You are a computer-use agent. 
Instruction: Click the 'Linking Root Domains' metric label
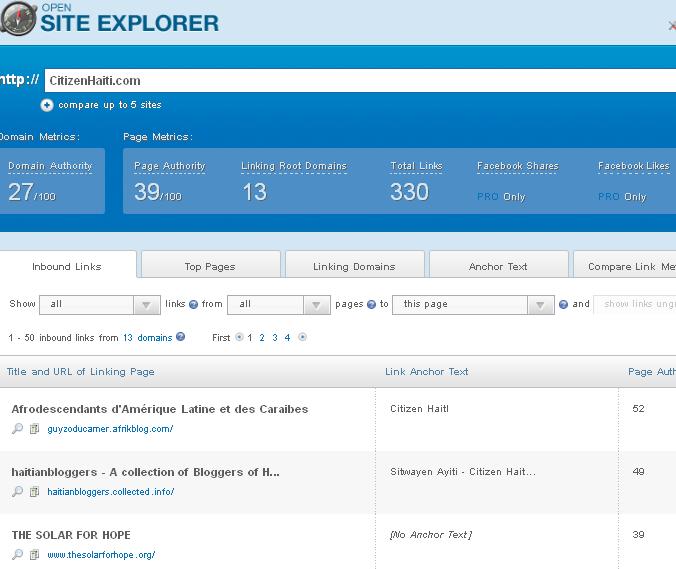point(294,166)
